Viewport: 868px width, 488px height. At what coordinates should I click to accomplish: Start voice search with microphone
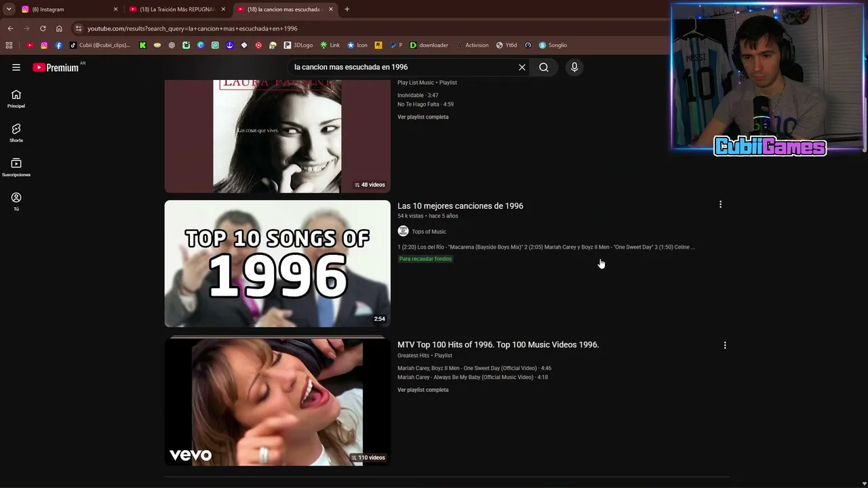tap(574, 67)
